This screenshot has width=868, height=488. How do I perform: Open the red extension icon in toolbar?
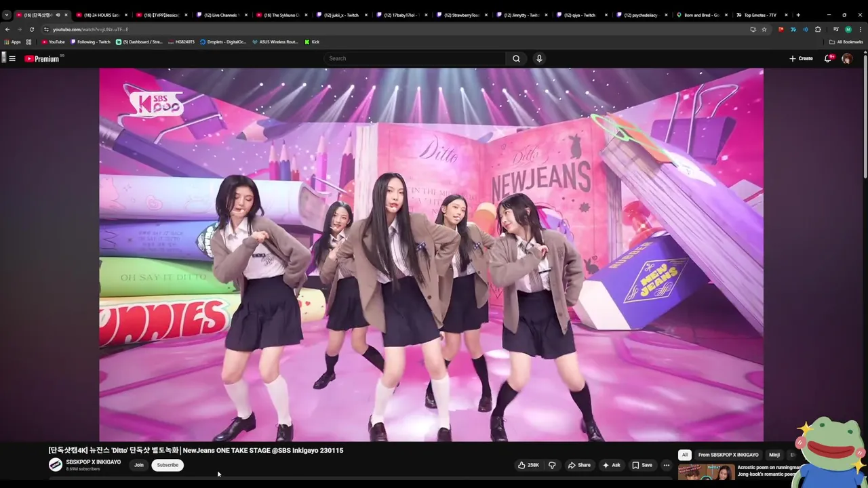(x=781, y=29)
